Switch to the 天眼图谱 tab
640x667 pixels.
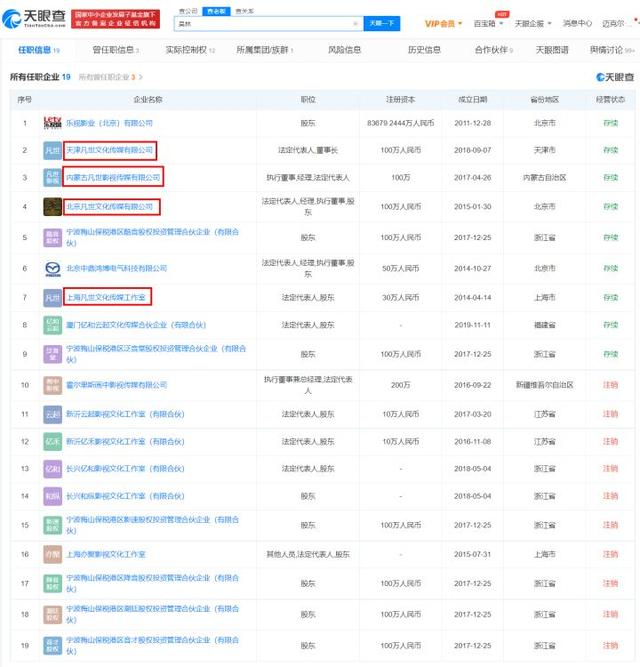tap(552, 50)
